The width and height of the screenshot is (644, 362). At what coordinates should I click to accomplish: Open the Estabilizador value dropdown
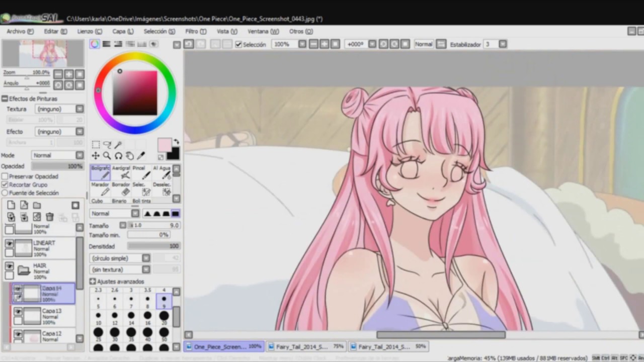tap(503, 44)
